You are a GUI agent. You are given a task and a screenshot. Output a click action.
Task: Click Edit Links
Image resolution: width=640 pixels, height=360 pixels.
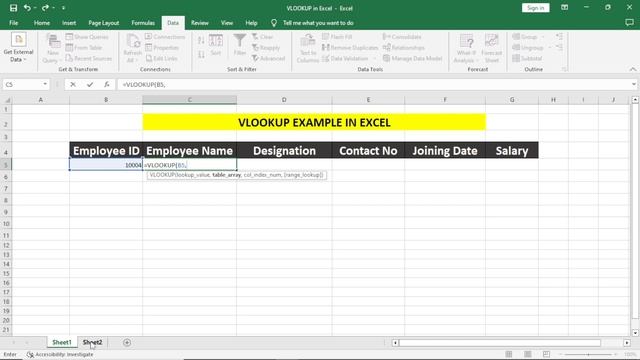(x=161, y=58)
